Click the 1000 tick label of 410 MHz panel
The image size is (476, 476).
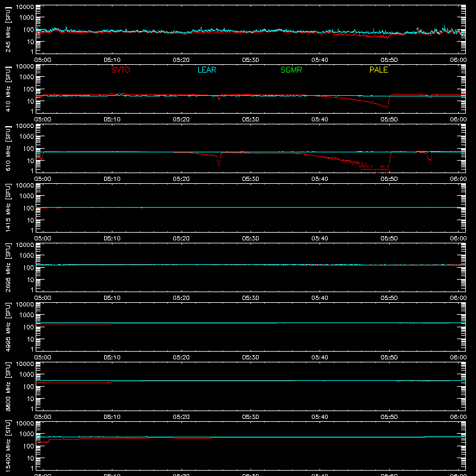pos(27,77)
